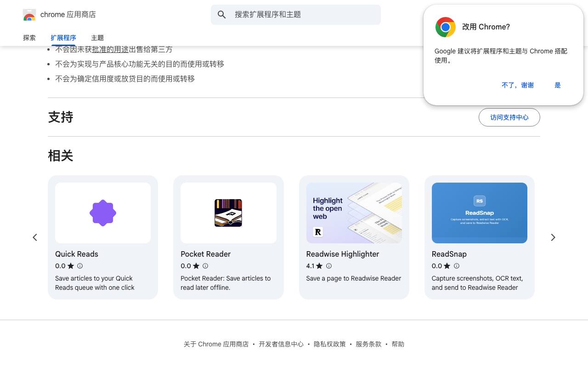Select the 扩展程序 tab
This screenshot has height=368, width=588.
[63, 38]
